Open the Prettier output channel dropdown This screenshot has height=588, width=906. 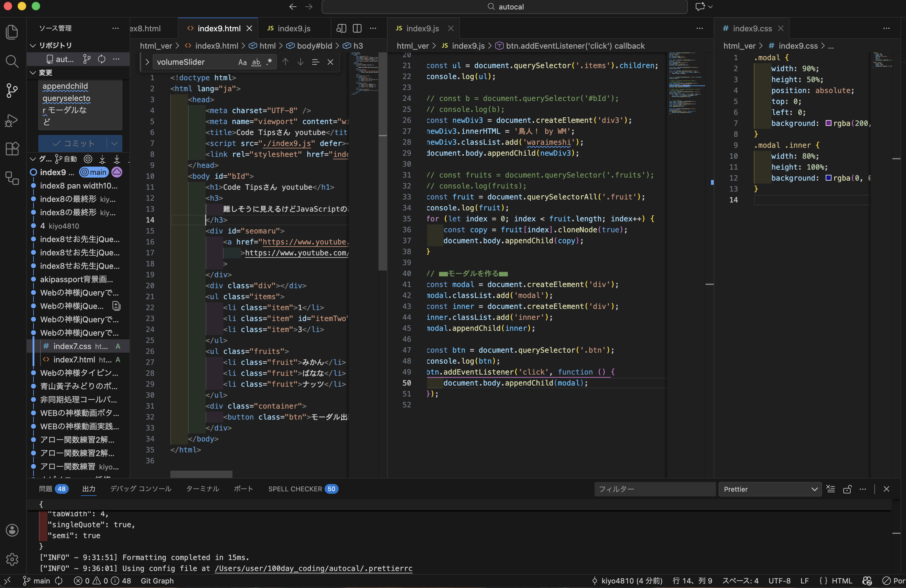point(769,489)
